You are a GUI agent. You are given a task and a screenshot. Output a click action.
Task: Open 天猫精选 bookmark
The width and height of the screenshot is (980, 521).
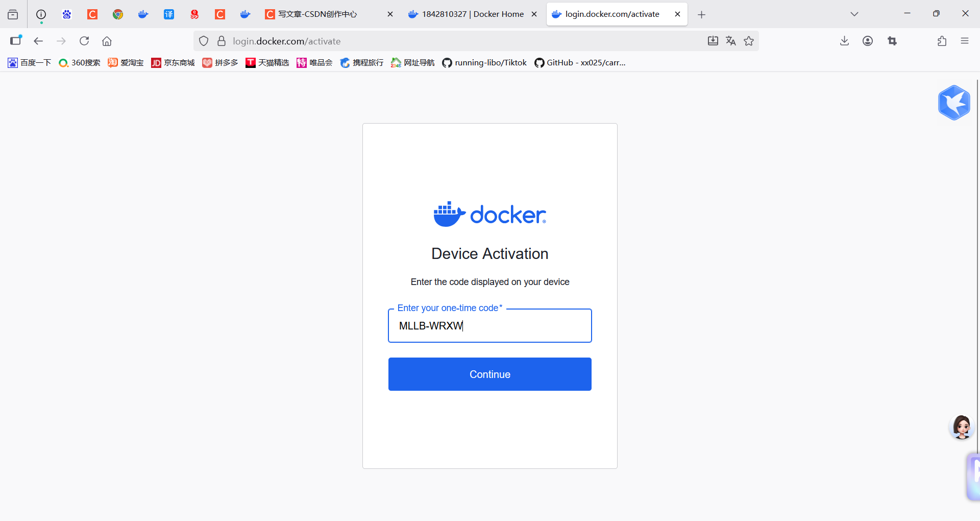(x=267, y=62)
